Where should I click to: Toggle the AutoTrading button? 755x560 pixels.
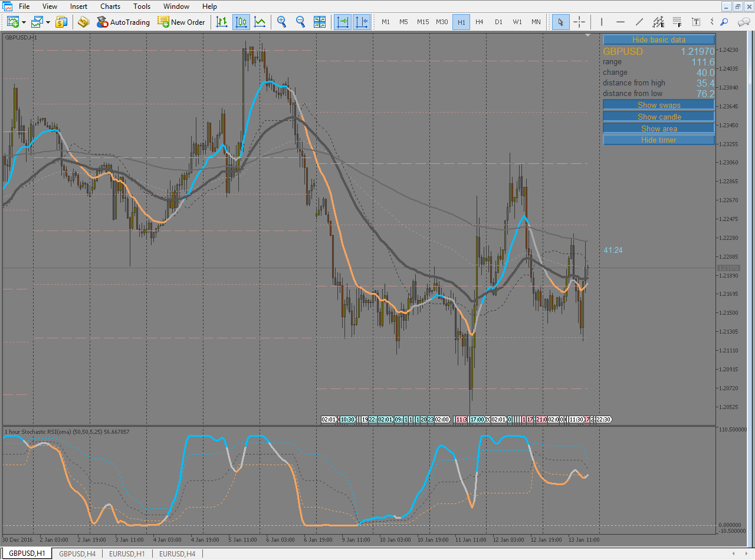pos(123,22)
